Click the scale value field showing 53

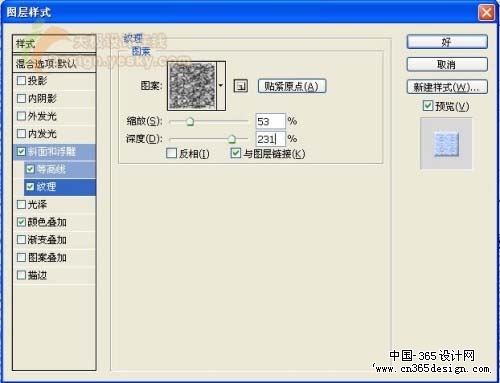(x=270, y=121)
